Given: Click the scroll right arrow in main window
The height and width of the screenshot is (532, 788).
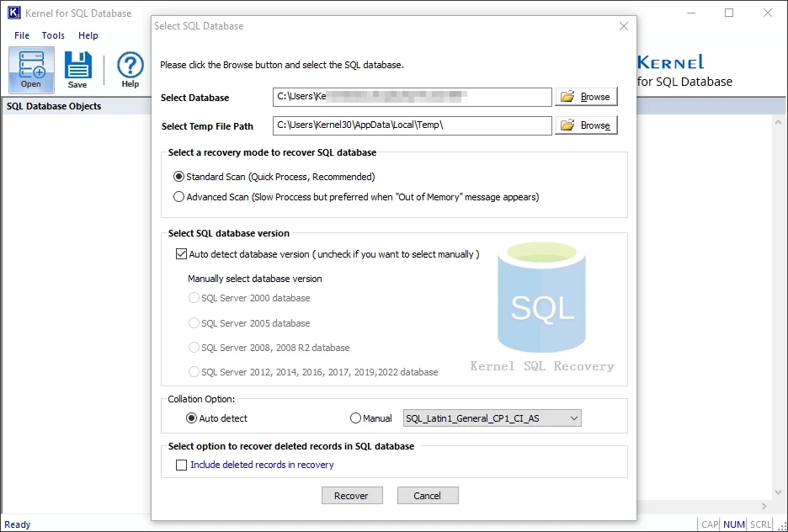Looking at the screenshot, I should (764, 507).
